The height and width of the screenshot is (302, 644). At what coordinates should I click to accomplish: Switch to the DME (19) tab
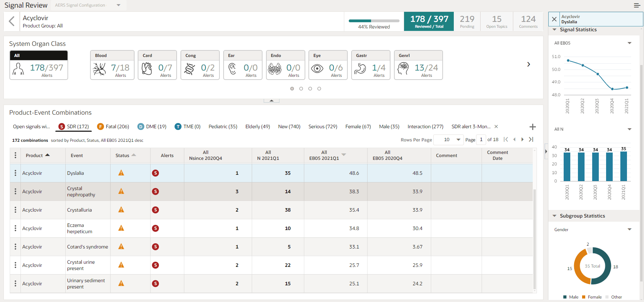point(152,126)
